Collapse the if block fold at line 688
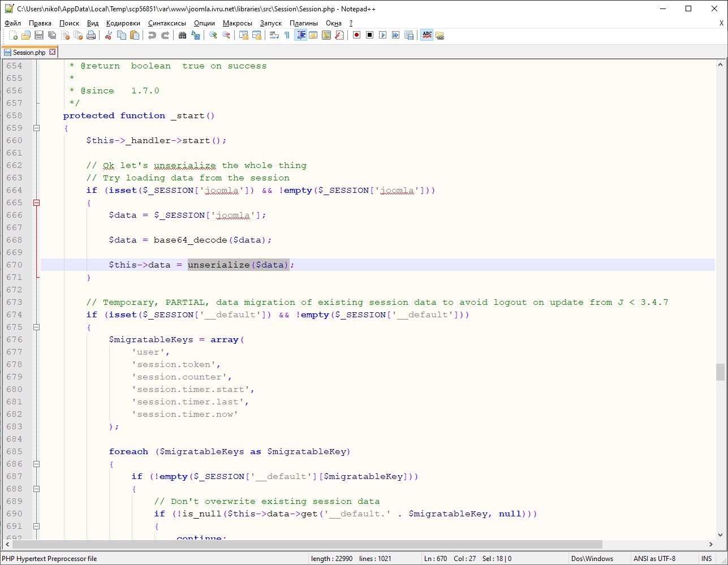 point(37,489)
